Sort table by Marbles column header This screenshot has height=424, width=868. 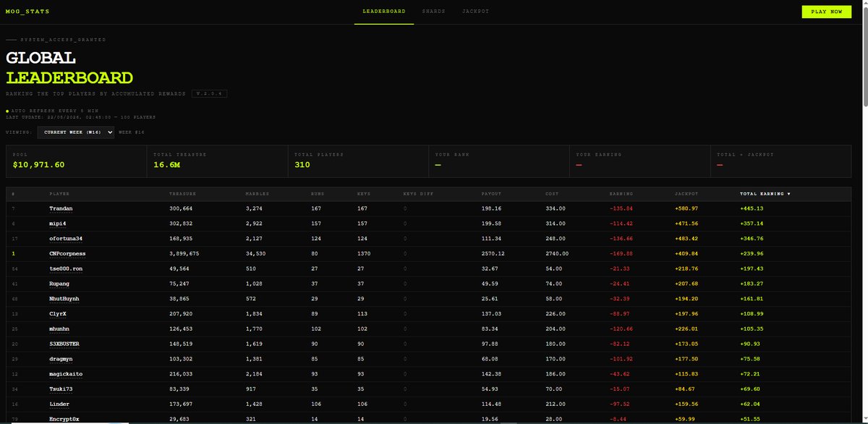click(x=257, y=194)
